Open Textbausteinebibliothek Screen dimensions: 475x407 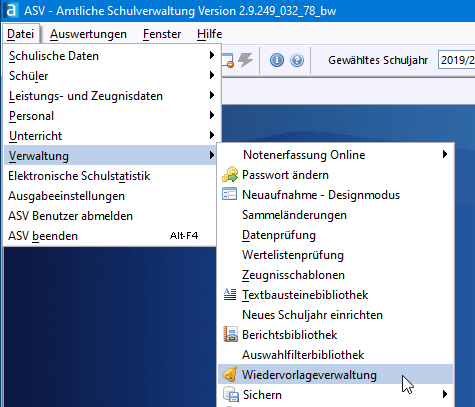point(335,295)
